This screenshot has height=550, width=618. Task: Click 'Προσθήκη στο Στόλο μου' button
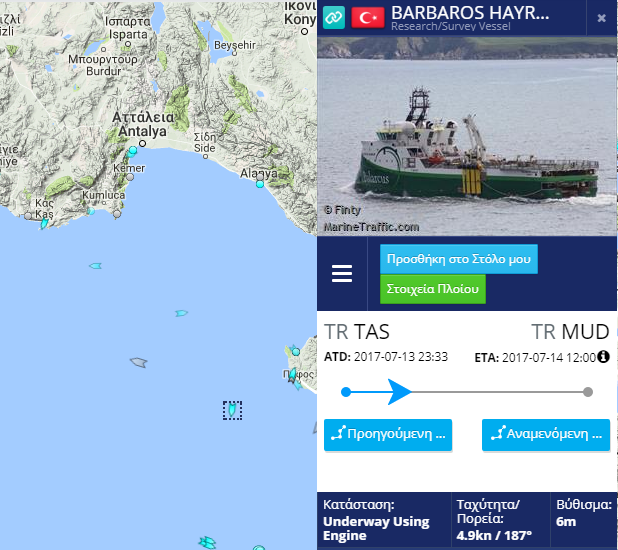tap(459, 259)
